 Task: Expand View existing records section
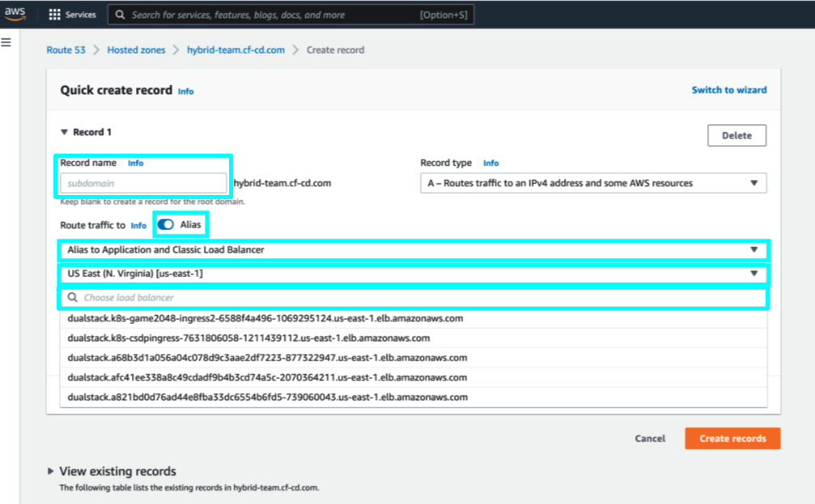[52, 471]
